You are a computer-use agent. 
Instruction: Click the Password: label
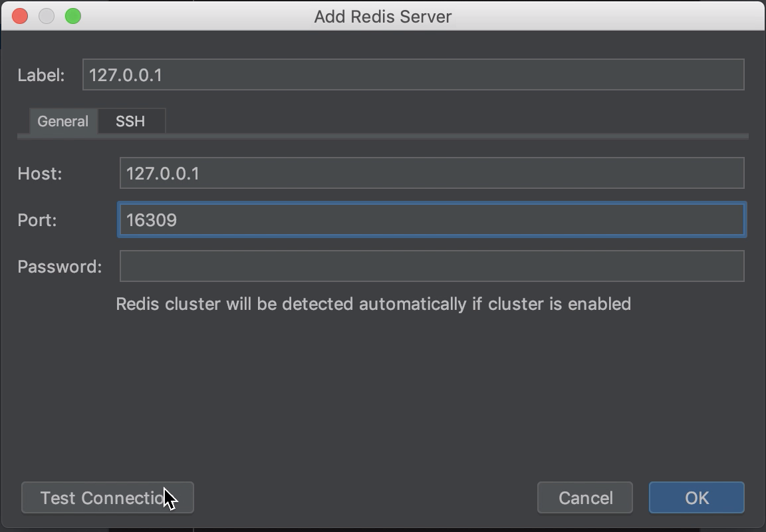[x=60, y=267]
